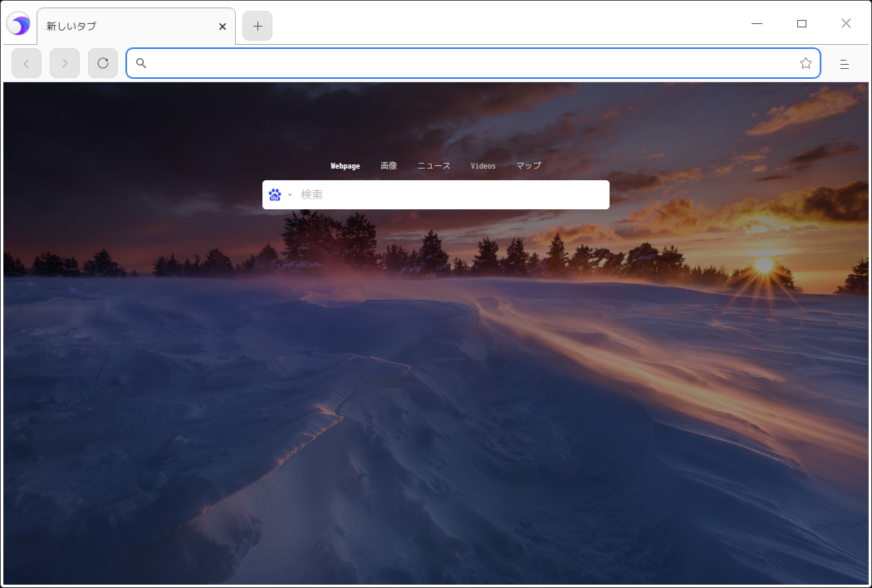The image size is (872, 588).
Task: Expand the search engine dropdown arrow
Action: click(290, 194)
